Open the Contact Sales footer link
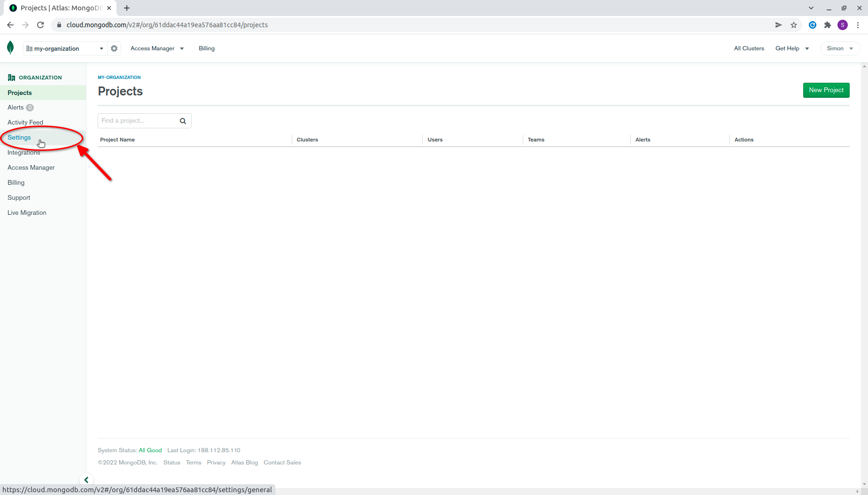Image resolution: width=868 pixels, height=495 pixels. 282,463
